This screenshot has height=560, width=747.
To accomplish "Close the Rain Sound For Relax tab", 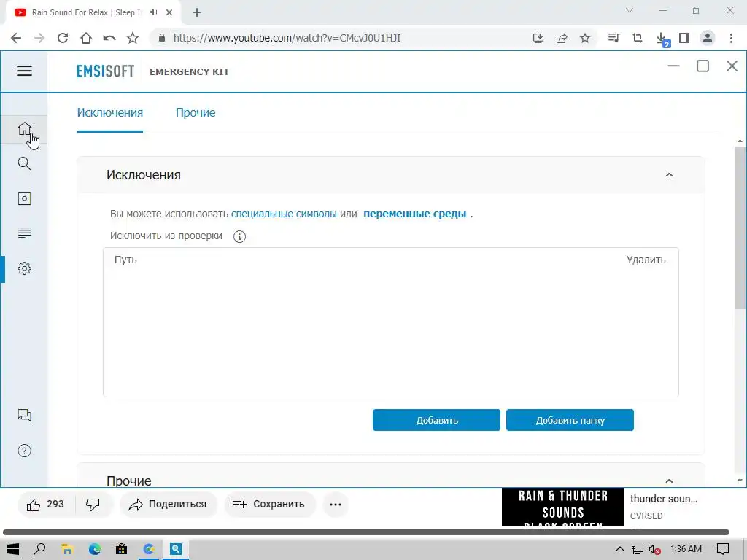I will tap(169, 12).
